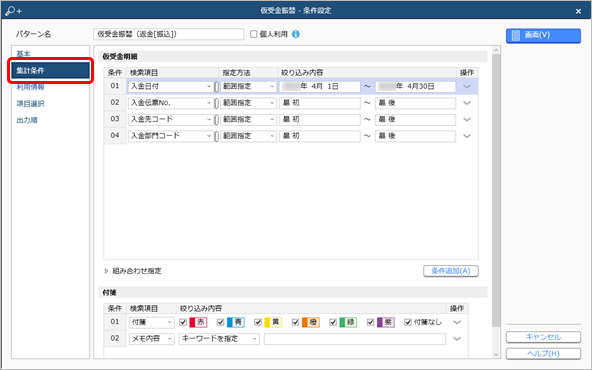Image resolution: width=592 pixels, height=370 pixels.
Task: Click the パターン名 text field
Action: coord(168,34)
